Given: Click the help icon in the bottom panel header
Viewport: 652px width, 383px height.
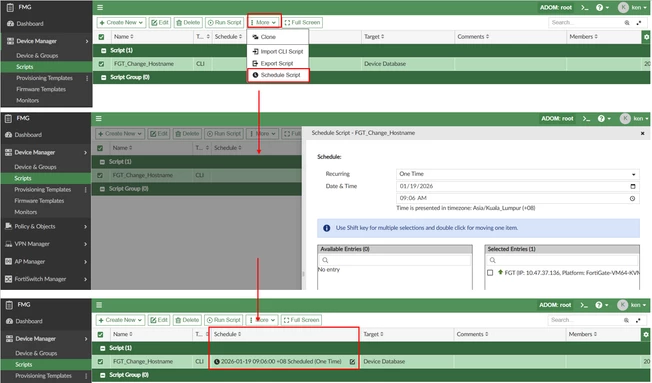Looking at the screenshot, I should tap(602, 305).
